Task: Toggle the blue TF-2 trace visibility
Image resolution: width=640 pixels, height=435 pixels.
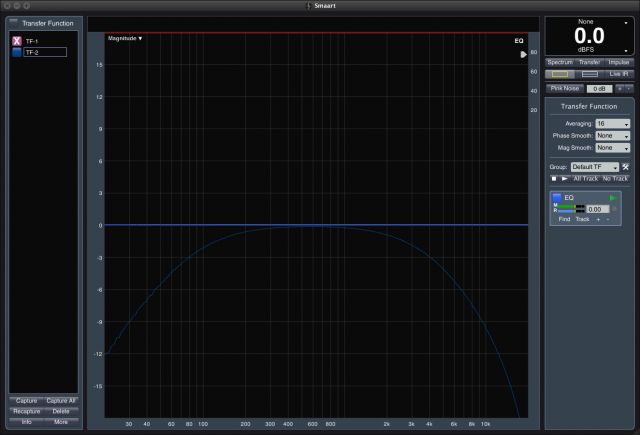Action: pyautogui.click(x=16, y=52)
